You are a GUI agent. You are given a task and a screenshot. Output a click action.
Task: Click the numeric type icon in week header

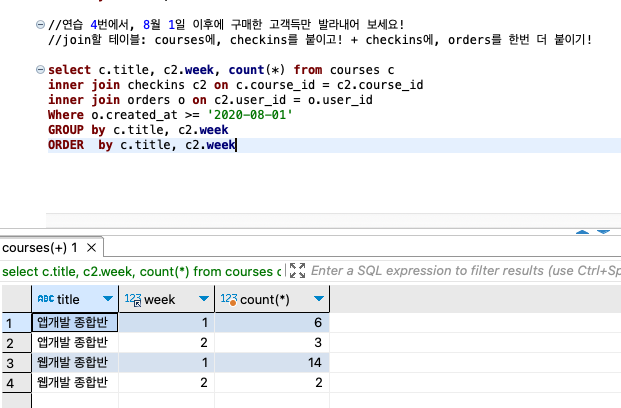pyautogui.click(x=133, y=299)
